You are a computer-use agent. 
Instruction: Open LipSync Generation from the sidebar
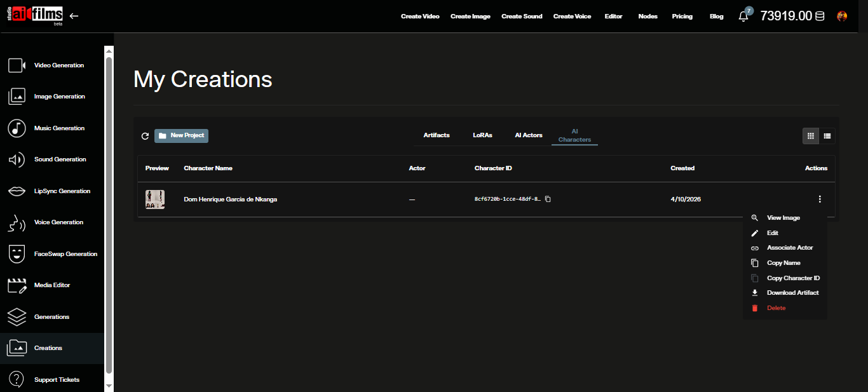(x=16, y=191)
